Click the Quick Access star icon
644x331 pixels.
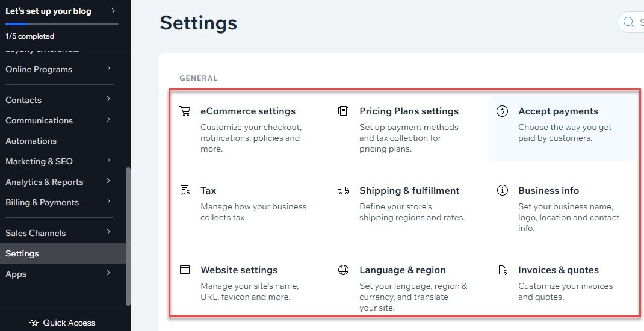[x=34, y=323]
